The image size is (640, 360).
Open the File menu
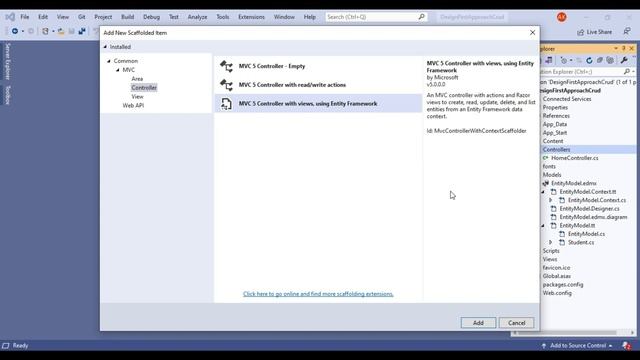(25, 17)
